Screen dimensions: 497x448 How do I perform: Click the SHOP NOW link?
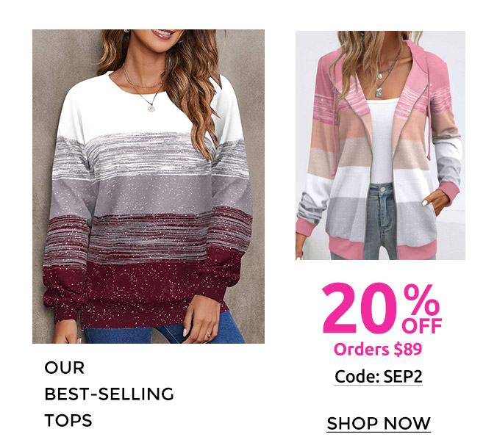[x=379, y=424]
